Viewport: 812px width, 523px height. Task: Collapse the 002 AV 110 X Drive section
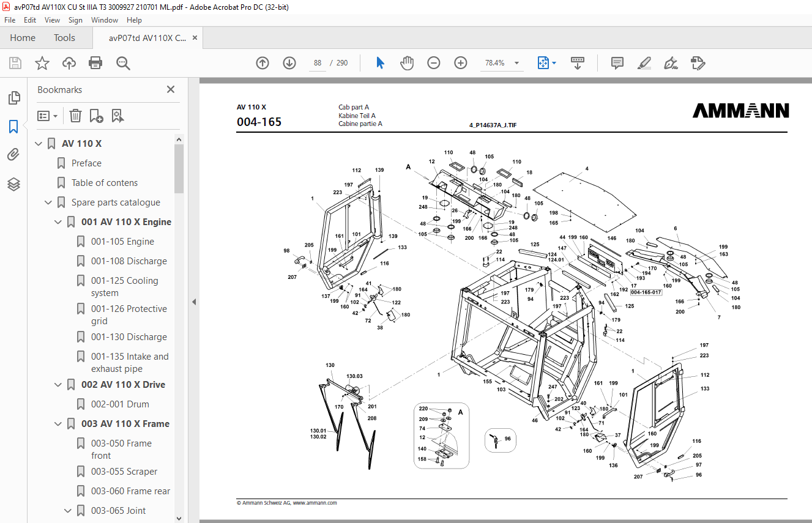(58, 385)
